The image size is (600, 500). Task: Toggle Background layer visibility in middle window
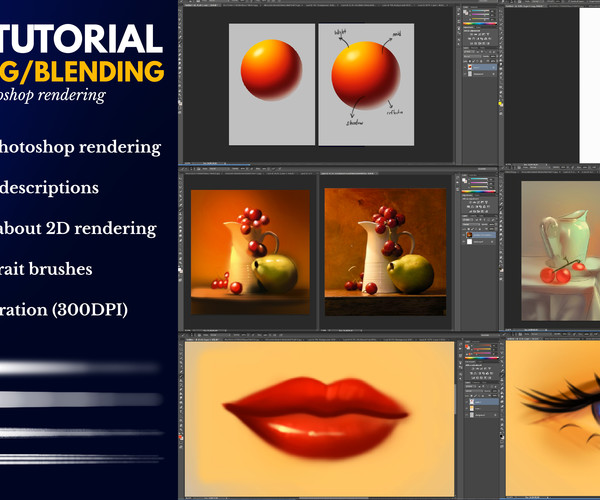coord(463,242)
